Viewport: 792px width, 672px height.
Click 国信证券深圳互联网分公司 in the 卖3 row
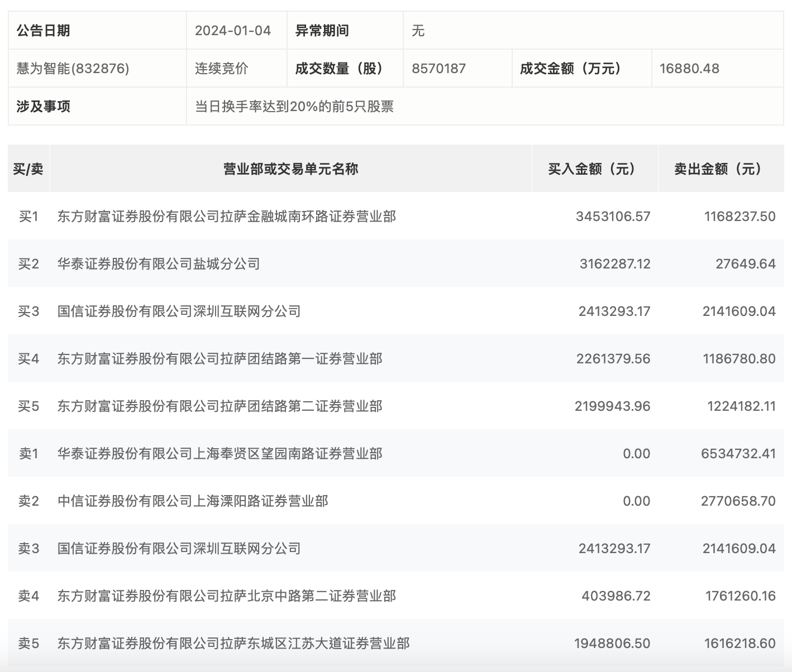coord(179,548)
